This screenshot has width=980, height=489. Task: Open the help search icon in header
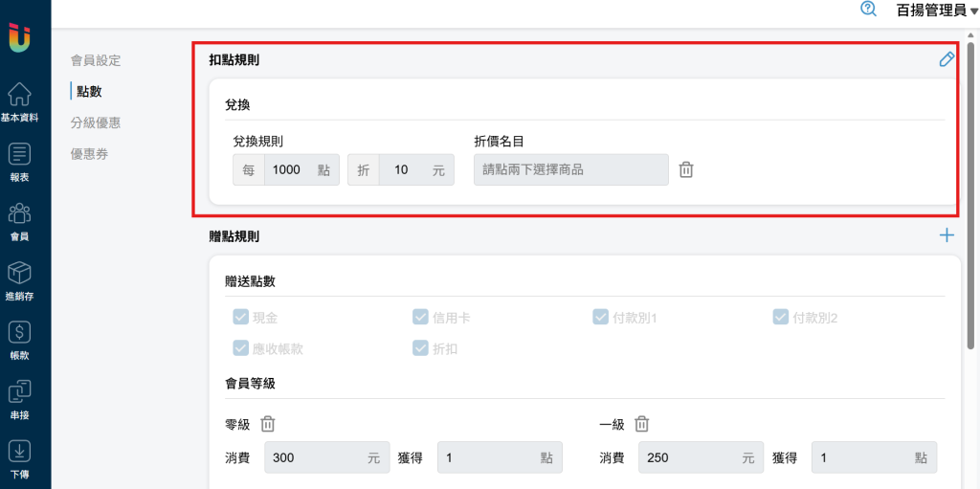point(869,9)
